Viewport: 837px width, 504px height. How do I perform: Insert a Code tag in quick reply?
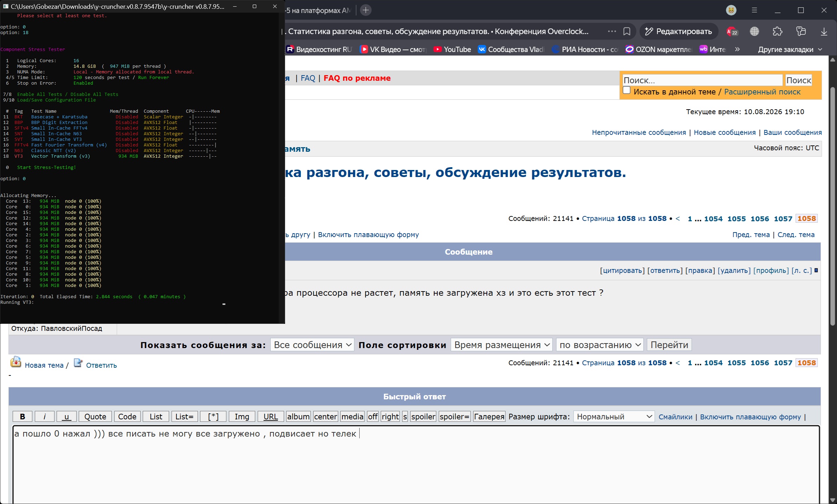tap(127, 417)
